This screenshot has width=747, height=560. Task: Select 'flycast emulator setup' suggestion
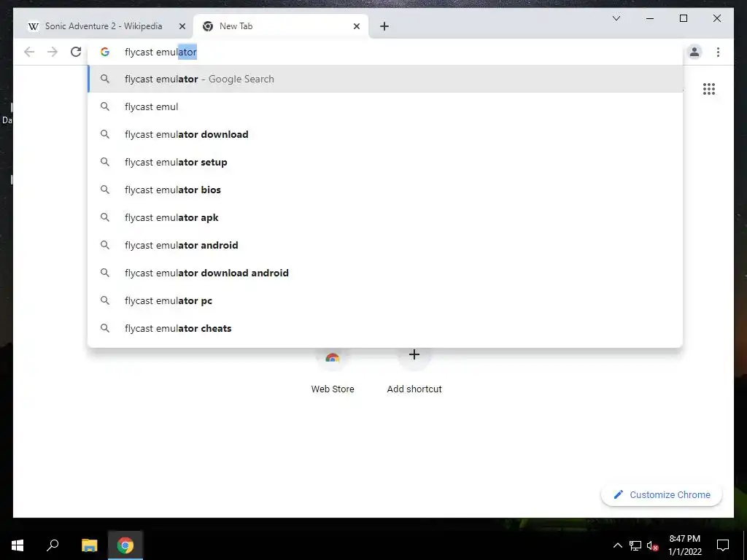(385, 162)
